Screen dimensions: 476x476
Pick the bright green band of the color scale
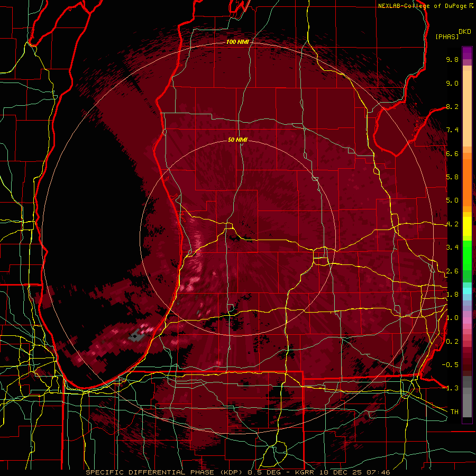point(467,255)
